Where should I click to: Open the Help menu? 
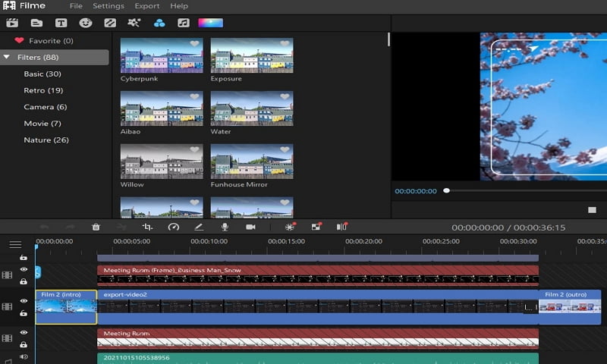coord(179,6)
